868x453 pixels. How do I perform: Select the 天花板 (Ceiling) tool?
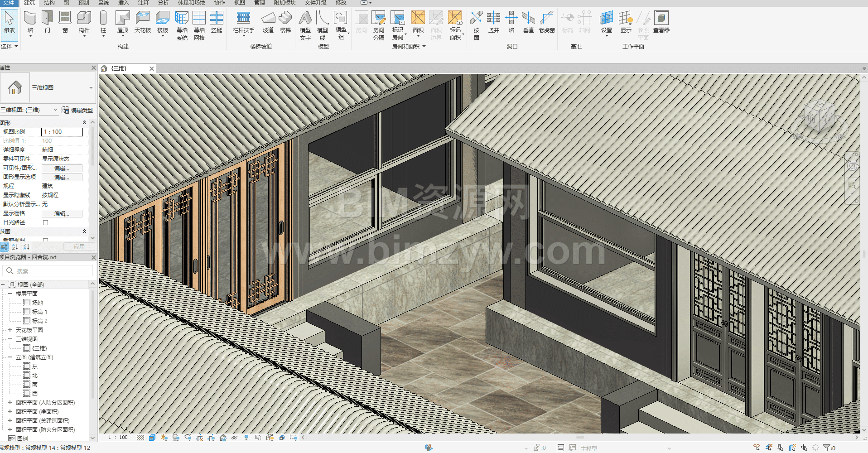(142, 22)
